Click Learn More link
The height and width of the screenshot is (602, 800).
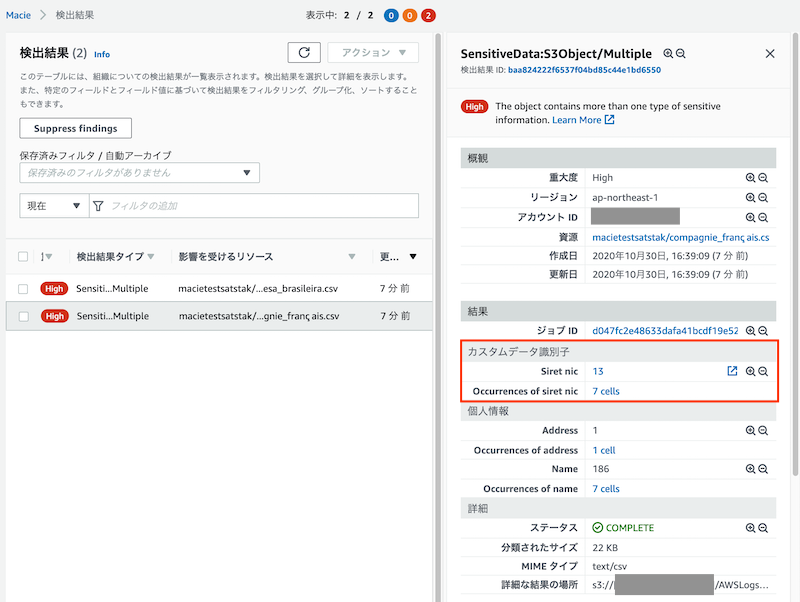pyautogui.click(x=577, y=120)
